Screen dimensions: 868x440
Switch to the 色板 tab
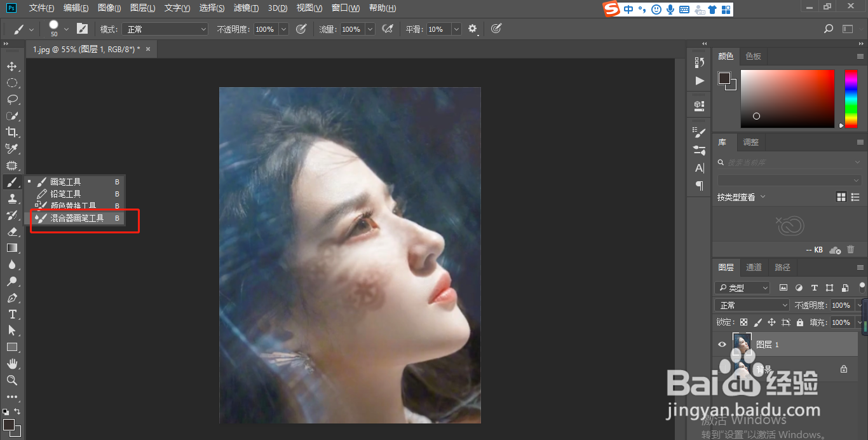tap(754, 56)
